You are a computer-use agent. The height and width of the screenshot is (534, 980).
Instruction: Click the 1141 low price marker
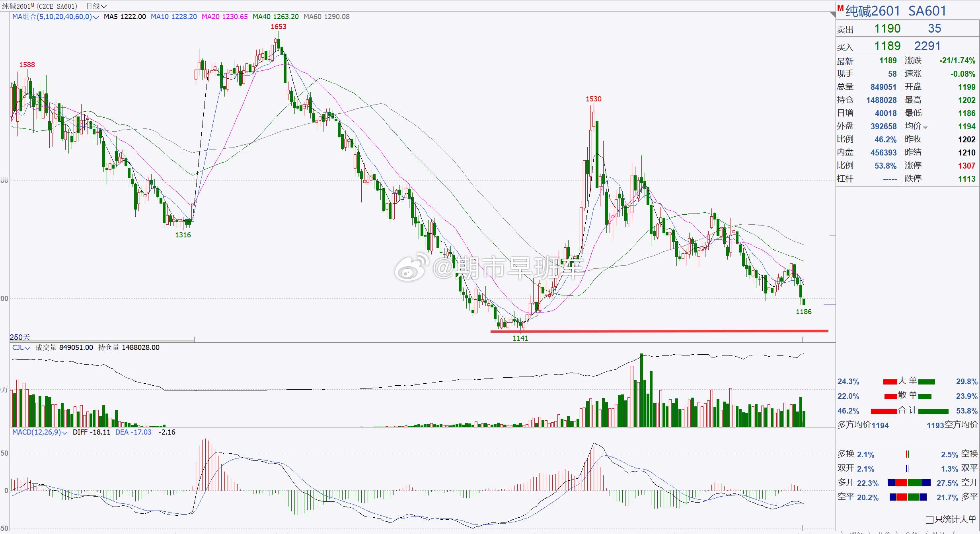(520, 338)
